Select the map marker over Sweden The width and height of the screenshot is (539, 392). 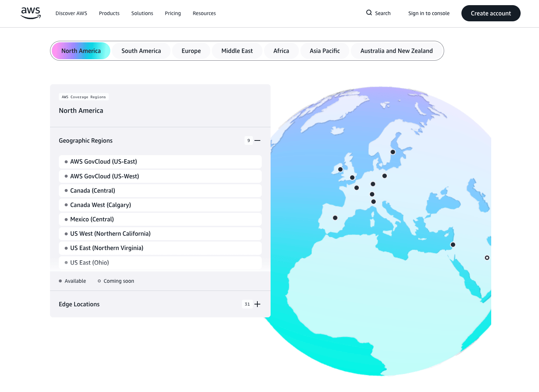tap(393, 152)
